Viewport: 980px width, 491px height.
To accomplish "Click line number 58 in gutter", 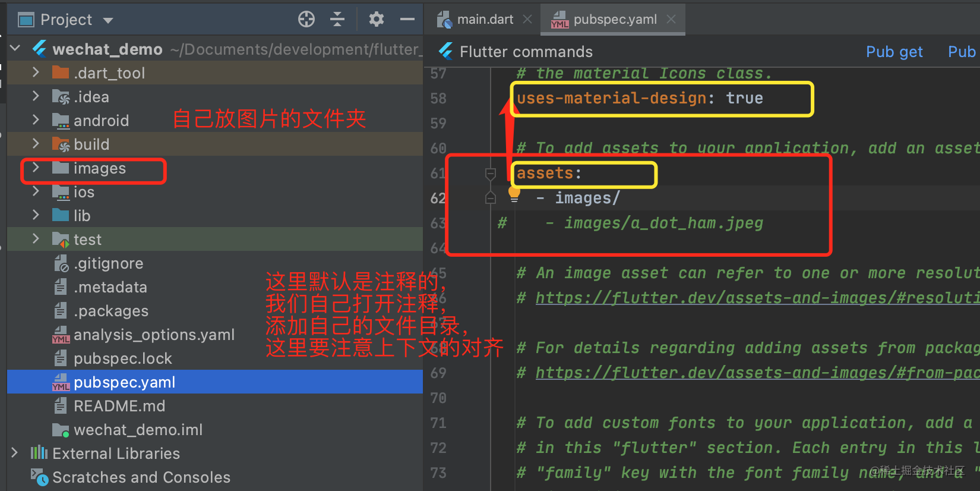I will (438, 99).
